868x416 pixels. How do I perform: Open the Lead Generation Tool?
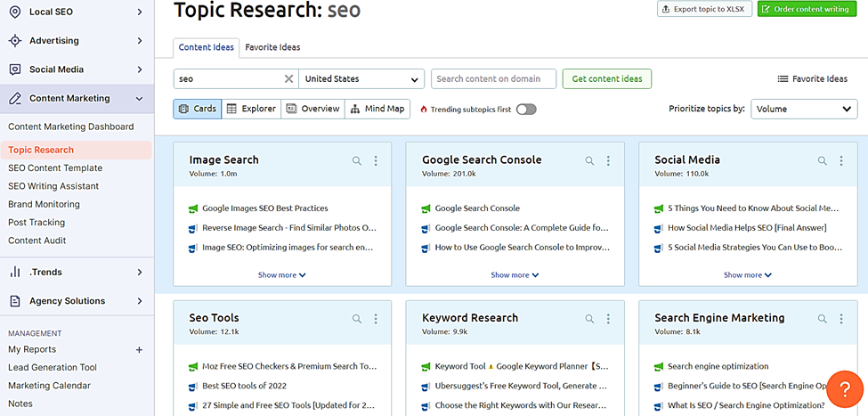tap(53, 368)
